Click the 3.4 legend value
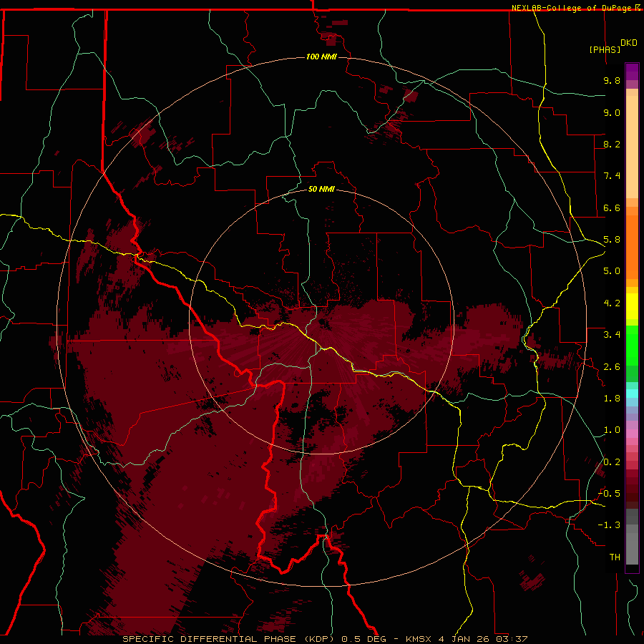 (612, 335)
